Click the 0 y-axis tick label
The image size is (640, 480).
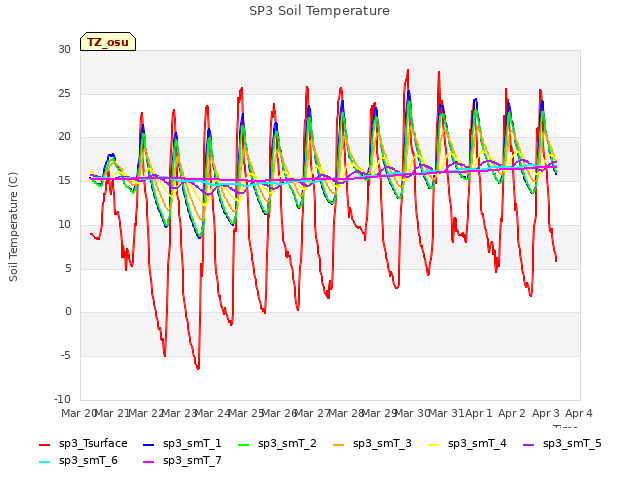68,312
